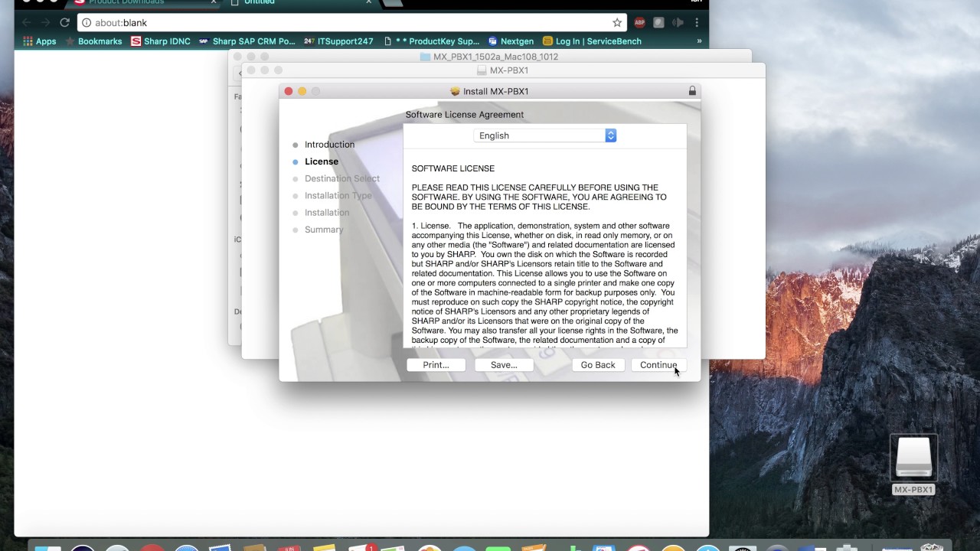980x551 pixels.
Task: Click the Chrome back arrow
Action: point(27,23)
